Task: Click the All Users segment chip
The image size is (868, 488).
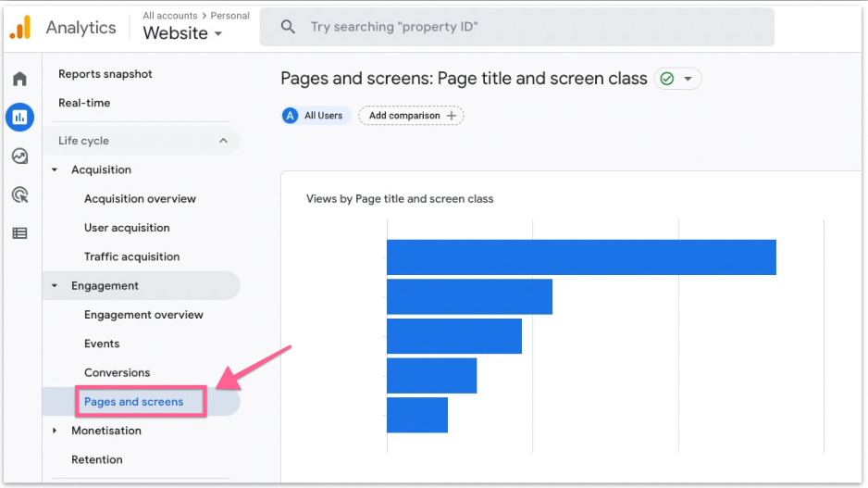Action: (316, 116)
